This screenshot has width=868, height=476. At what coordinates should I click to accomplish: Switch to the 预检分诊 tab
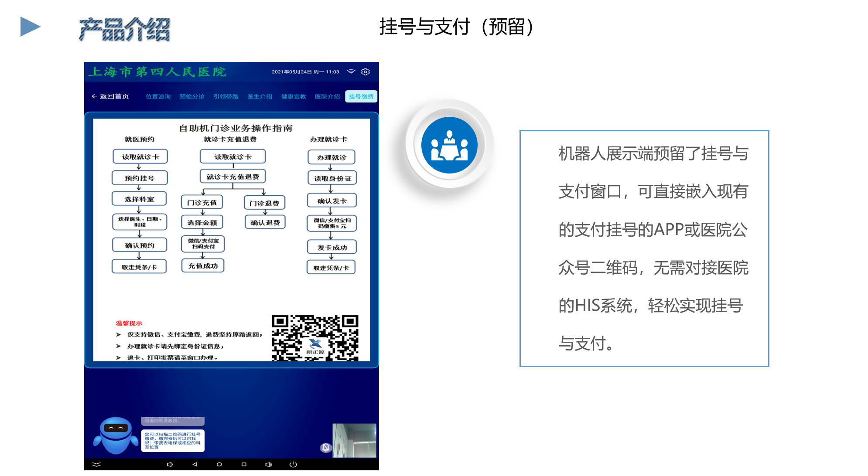click(192, 96)
